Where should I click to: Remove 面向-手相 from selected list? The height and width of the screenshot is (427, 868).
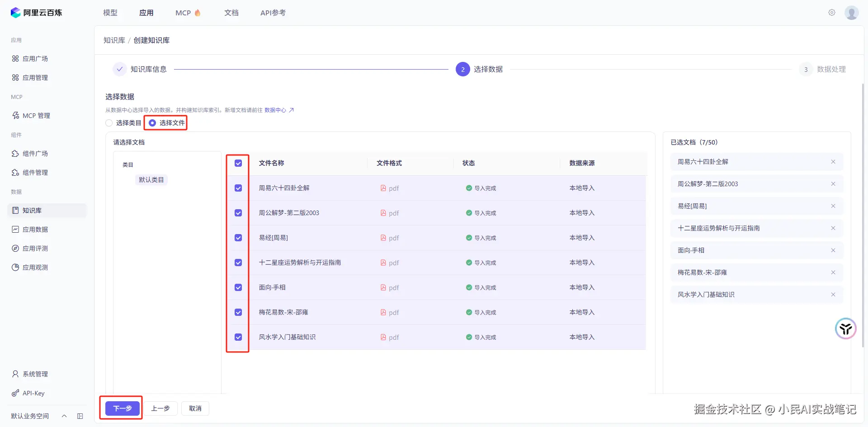coord(833,250)
